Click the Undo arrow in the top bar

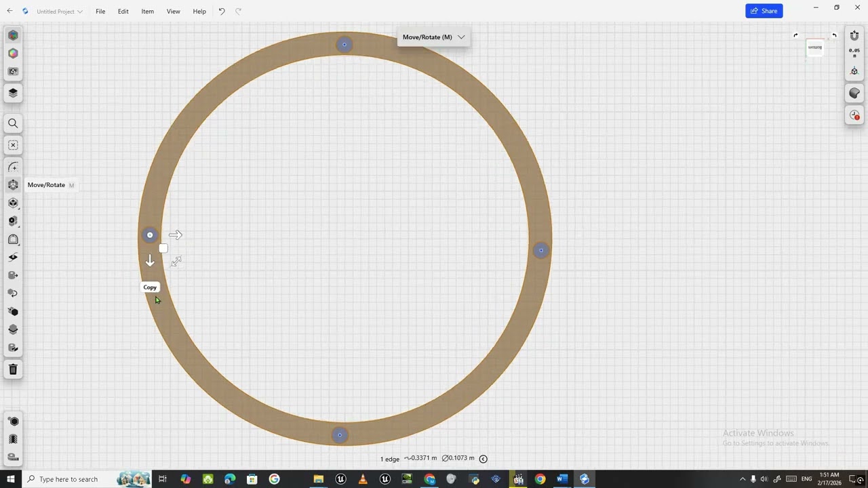click(x=222, y=12)
